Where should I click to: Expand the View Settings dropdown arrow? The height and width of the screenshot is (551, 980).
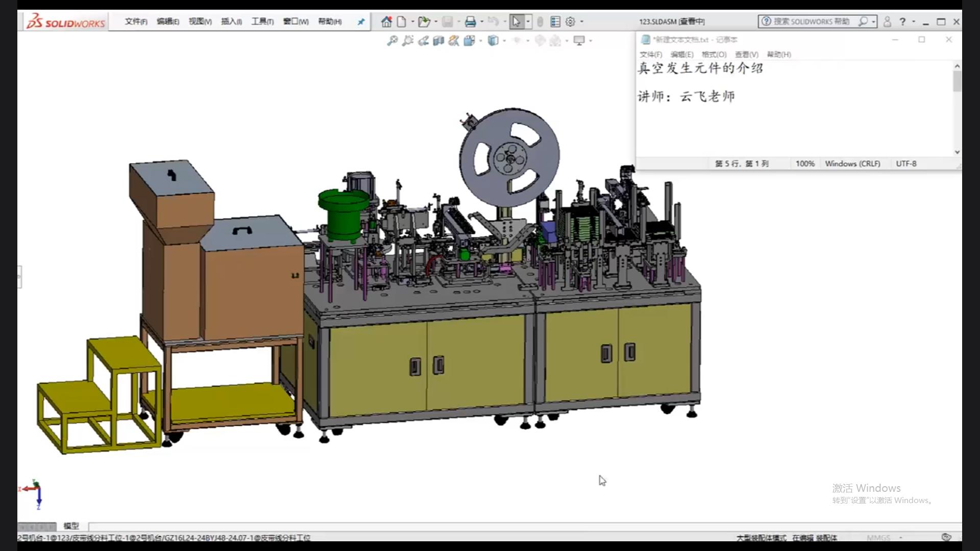tap(591, 41)
